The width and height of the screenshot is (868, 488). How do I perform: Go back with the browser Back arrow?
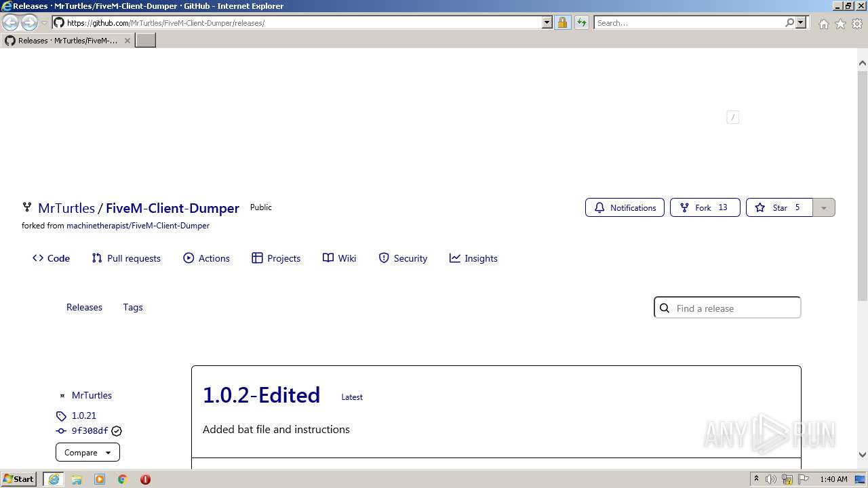tap(11, 23)
